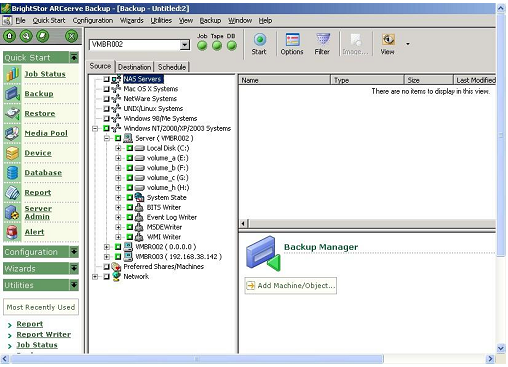
Task: Expand the Network tree node
Action: [95, 276]
